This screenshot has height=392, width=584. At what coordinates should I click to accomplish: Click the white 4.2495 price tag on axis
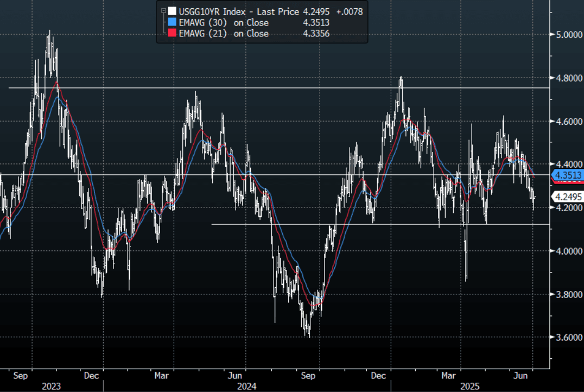tap(567, 197)
